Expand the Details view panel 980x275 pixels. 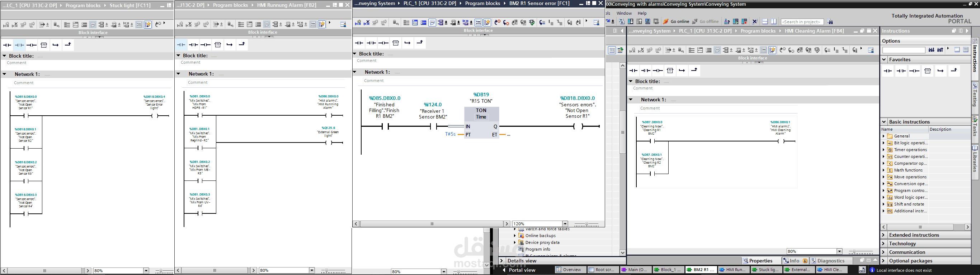[502, 261]
